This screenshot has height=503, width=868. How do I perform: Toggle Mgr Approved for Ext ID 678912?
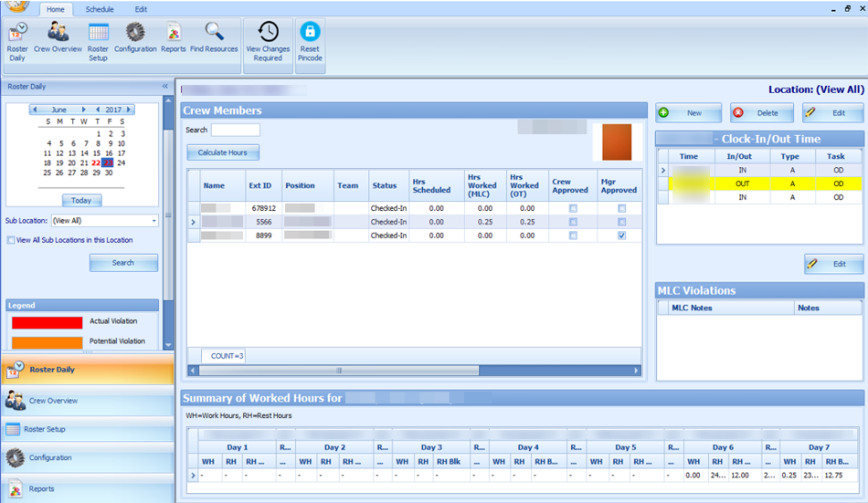tap(621, 209)
